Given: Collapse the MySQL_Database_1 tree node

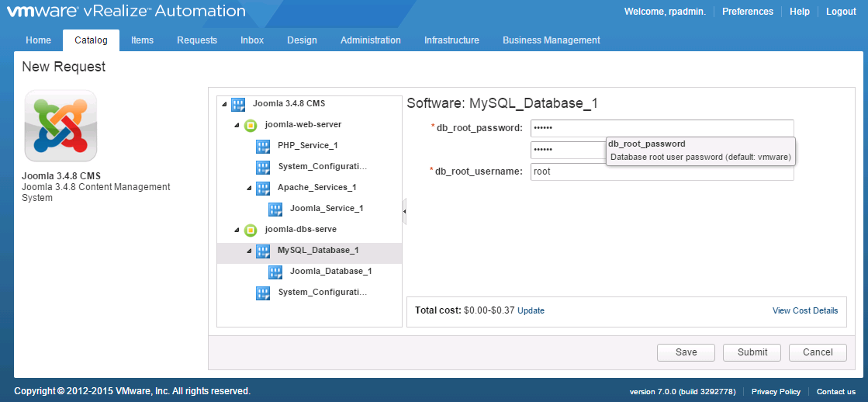Looking at the screenshot, I should coord(250,251).
